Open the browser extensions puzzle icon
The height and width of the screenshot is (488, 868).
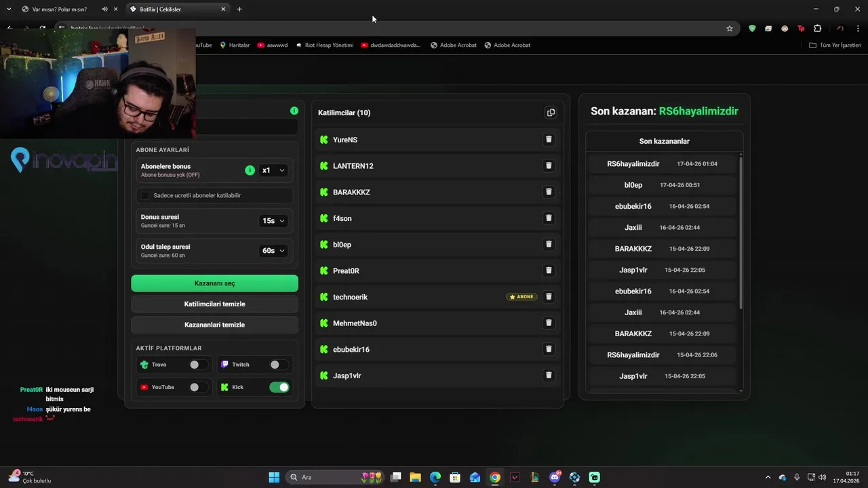tap(817, 28)
